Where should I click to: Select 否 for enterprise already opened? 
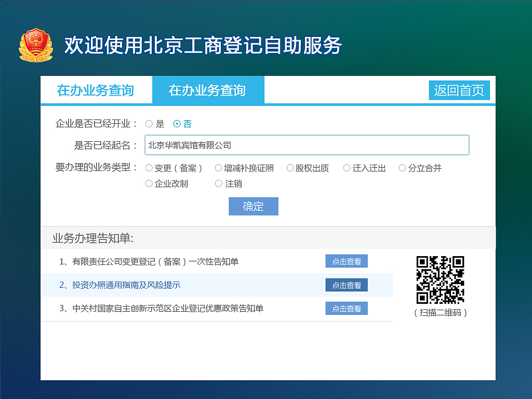coord(177,124)
